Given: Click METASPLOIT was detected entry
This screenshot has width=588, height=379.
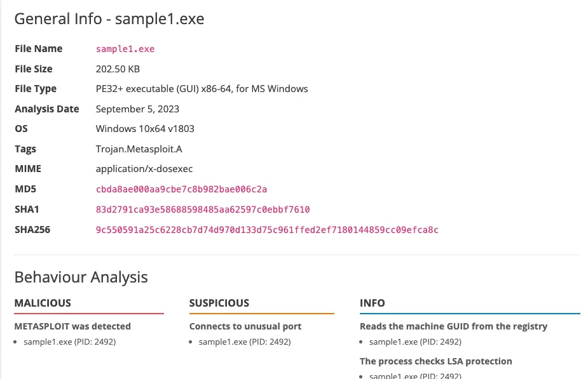Looking at the screenshot, I should pyautogui.click(x=72, y=326).
